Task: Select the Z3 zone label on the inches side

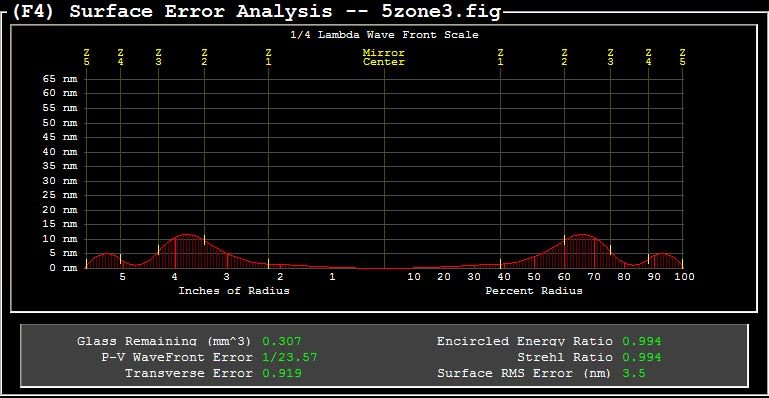Action: pyautogui.click(x=158, y=57)
